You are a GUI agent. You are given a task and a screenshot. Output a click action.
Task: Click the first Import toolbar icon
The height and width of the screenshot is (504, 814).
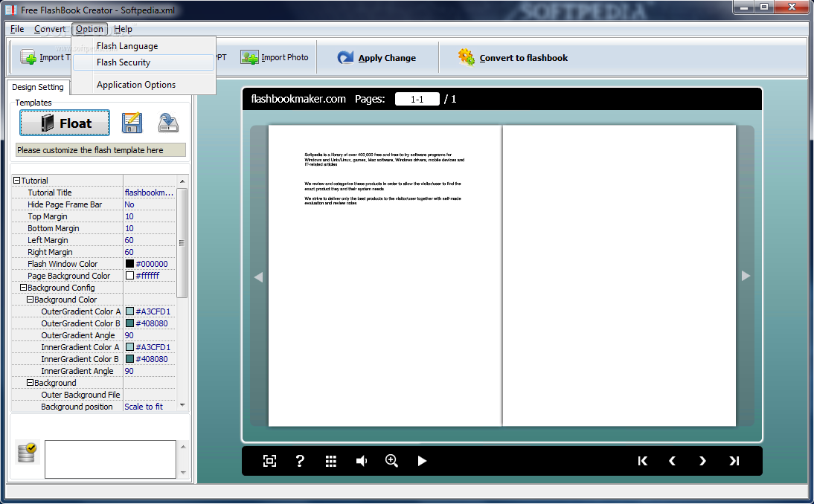coord(28,57)
